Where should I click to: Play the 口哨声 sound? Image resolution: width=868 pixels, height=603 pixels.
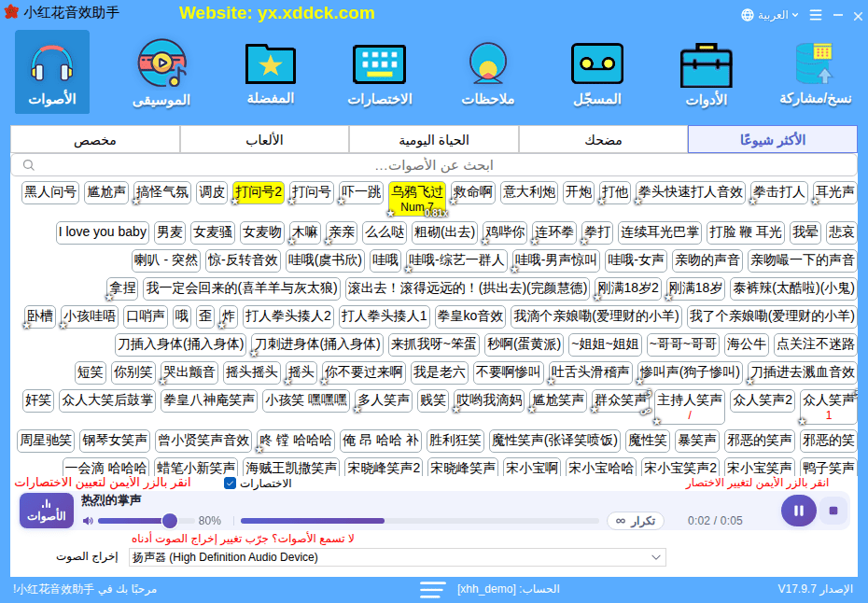coord(146,316)
